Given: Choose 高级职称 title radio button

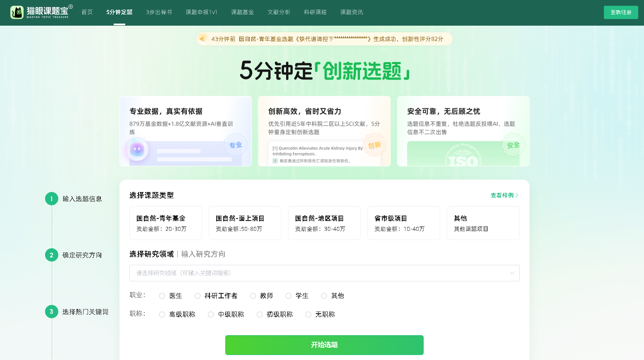Looking at the screenshot, I should (x=162, y=314).
